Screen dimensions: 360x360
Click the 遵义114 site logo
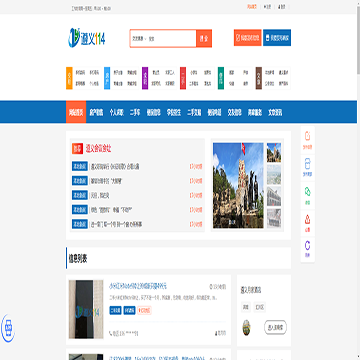coord(87,39)
